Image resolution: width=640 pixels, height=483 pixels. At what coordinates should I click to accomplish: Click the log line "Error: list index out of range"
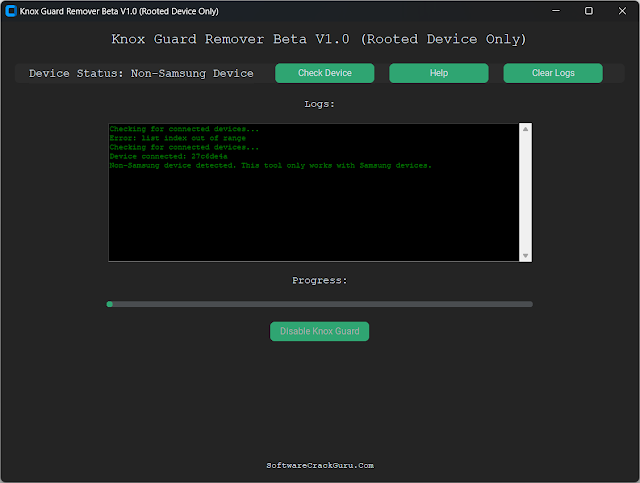click(178, 138)
